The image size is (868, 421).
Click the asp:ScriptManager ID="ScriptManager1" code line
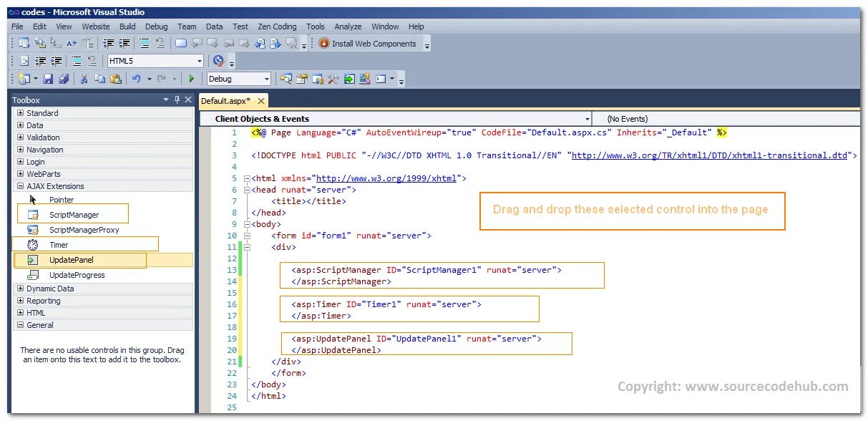click(x=426, y=270)
